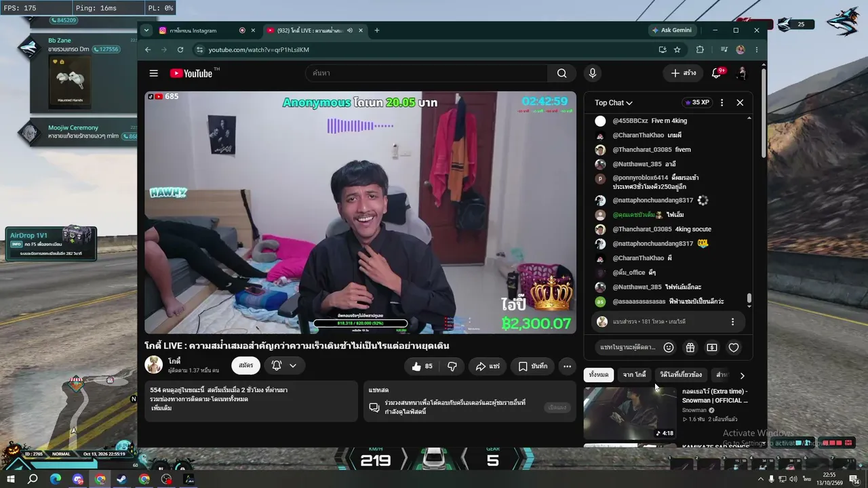
Task: Like the live stream video
Action: tap(422, 366)
